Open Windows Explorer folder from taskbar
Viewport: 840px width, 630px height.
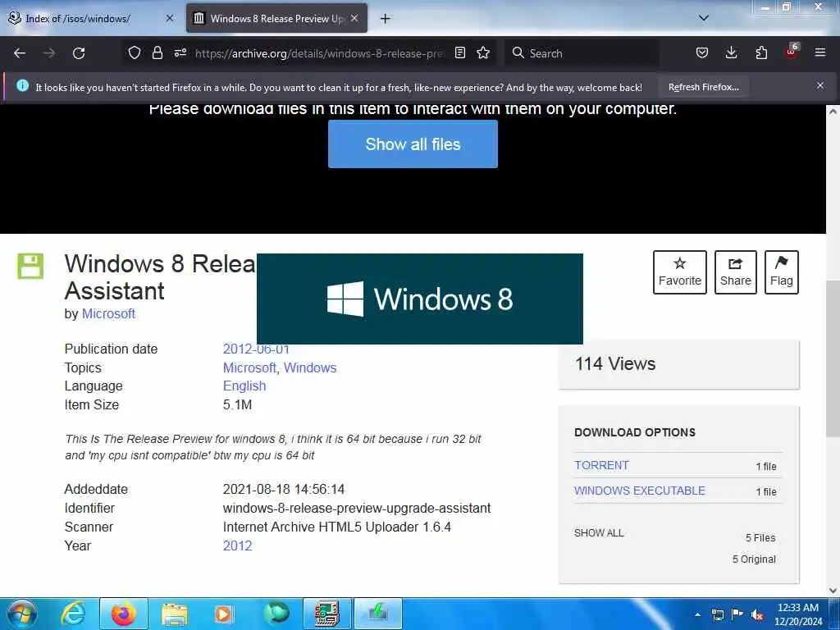tap(175, 614)
